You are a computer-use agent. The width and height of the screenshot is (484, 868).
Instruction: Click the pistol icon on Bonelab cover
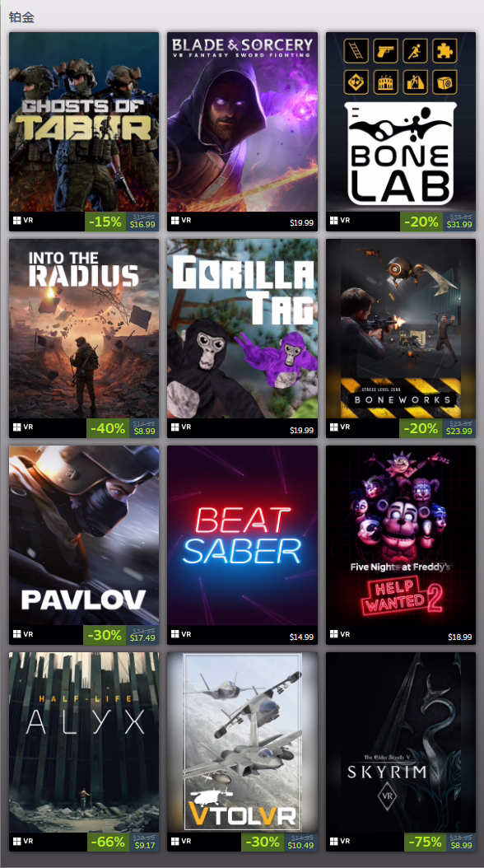(x=385, y=52)
